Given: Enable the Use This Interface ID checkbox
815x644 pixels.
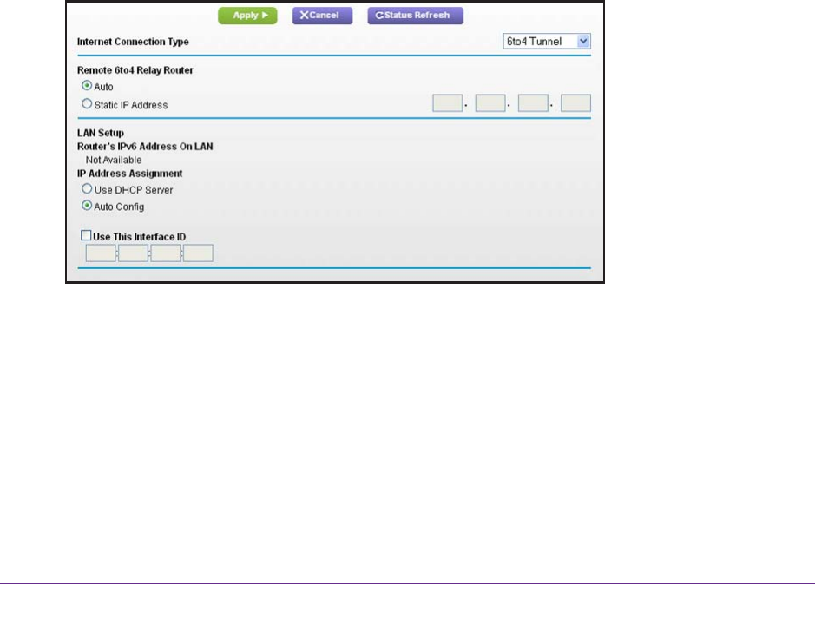Looking at the screenshot, I should point(86,235).
